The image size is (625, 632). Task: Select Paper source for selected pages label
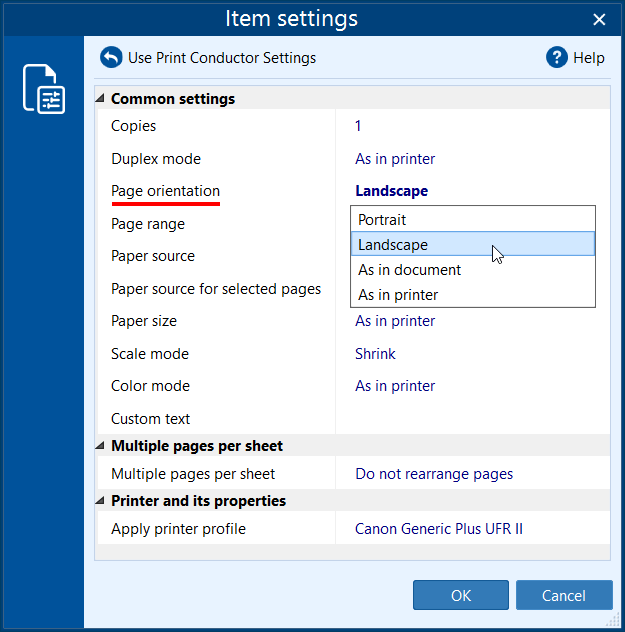coord(216,289)
